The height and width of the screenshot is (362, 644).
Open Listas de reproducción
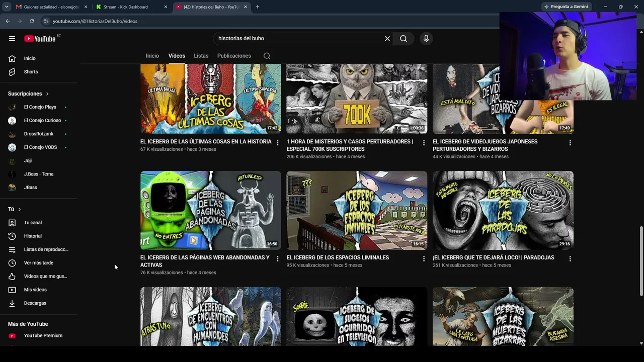point(39,249)
